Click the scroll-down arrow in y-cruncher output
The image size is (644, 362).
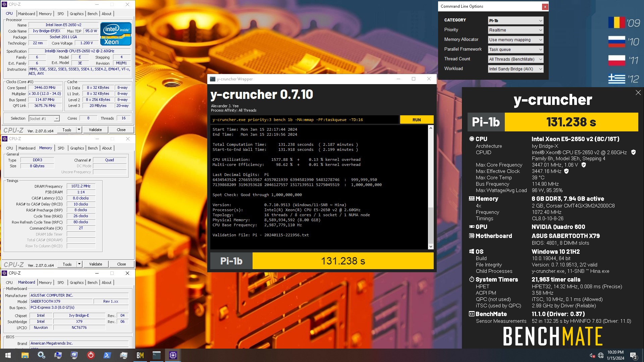click(x=431, y=247)
